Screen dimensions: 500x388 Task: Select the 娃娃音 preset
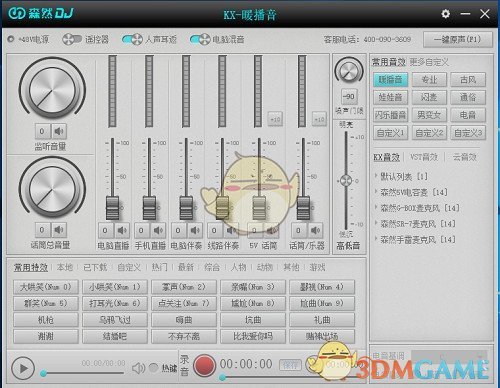tap(390, 97)
